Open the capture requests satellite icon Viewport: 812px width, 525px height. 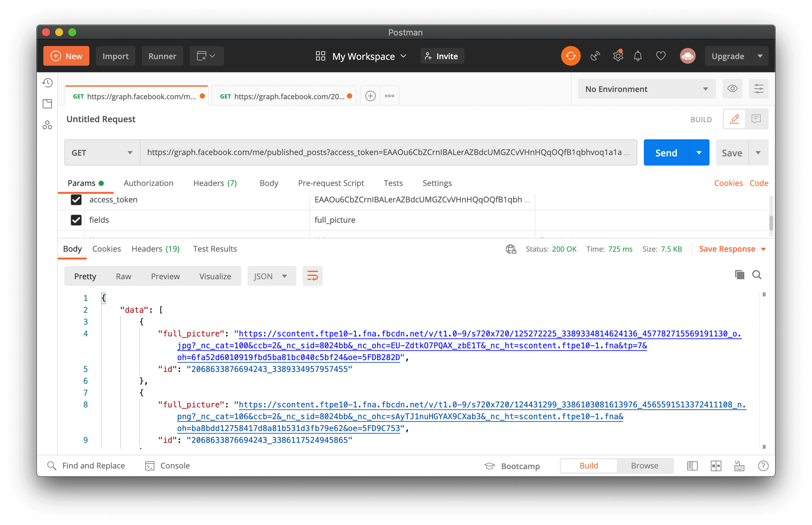(595, 56)
